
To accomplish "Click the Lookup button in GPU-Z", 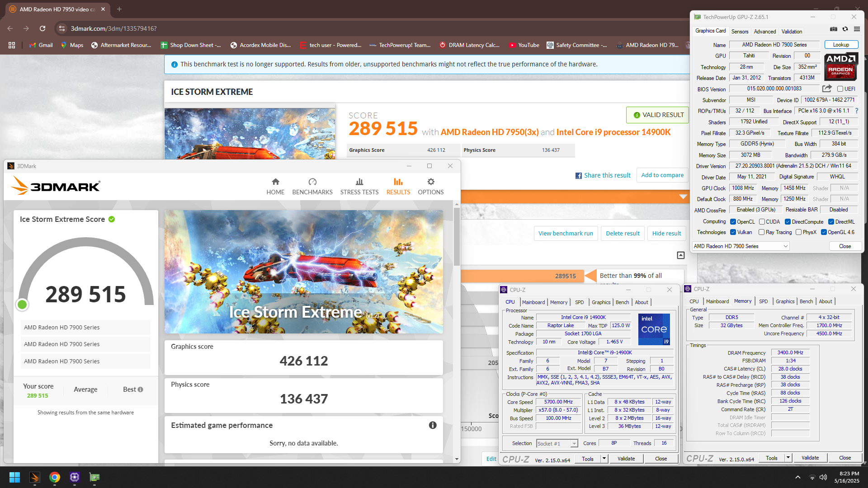I will pyautogui.click(x=841, y=45).
